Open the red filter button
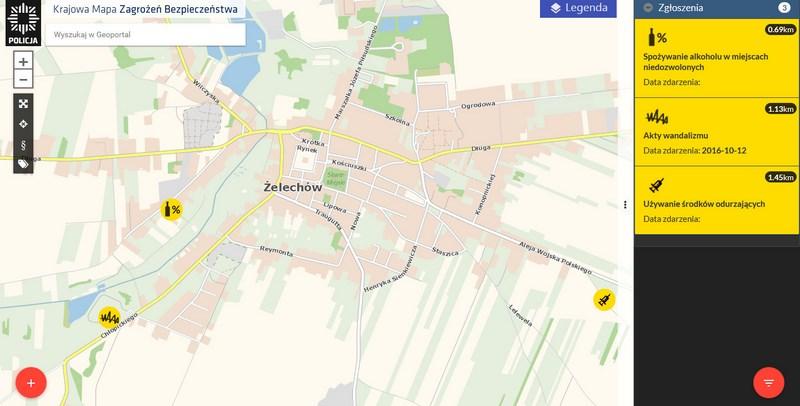The height and width of the screenshot is (406, 800). [768, 383]
